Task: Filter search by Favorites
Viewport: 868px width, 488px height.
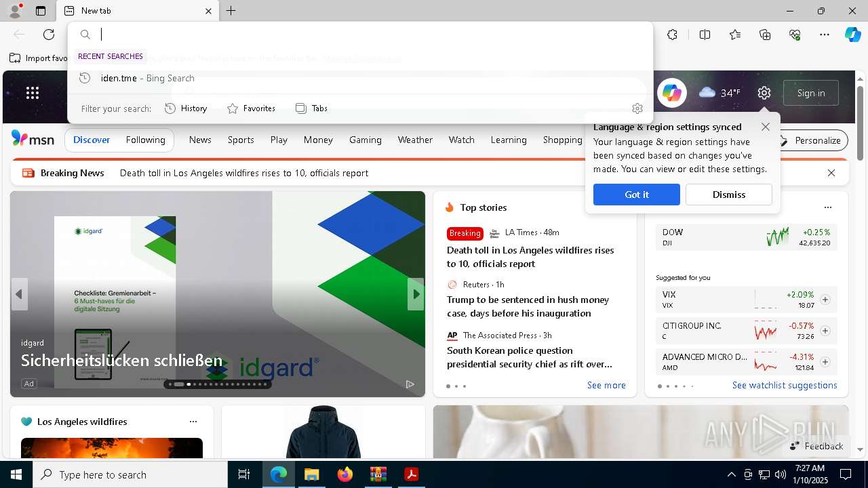Action: (251, 108)
